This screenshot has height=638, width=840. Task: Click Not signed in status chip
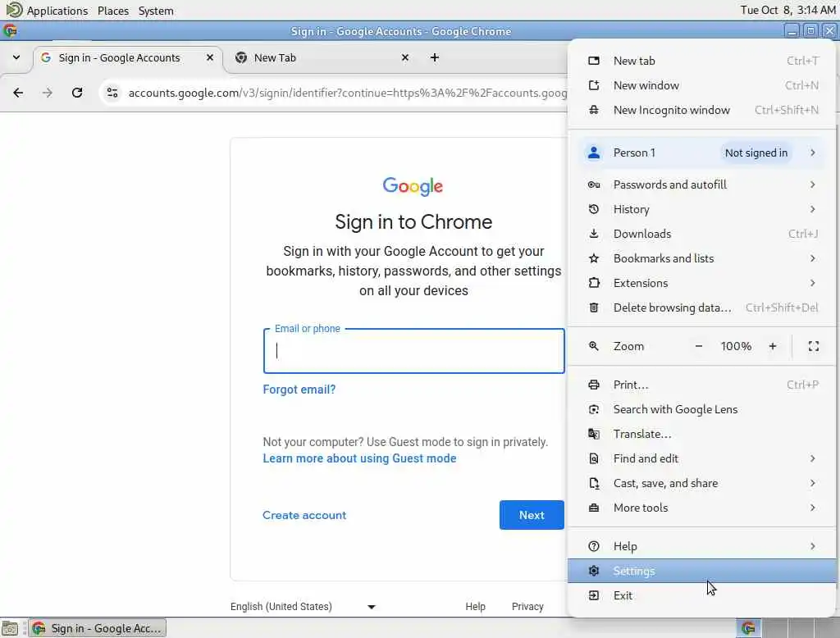coord(756,153)
